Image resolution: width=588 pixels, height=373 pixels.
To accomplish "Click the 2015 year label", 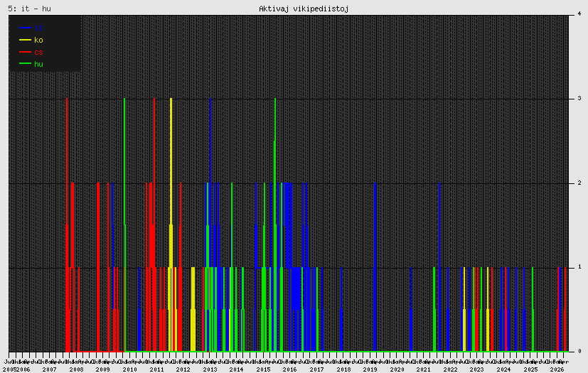I will [x=263, y=369].
